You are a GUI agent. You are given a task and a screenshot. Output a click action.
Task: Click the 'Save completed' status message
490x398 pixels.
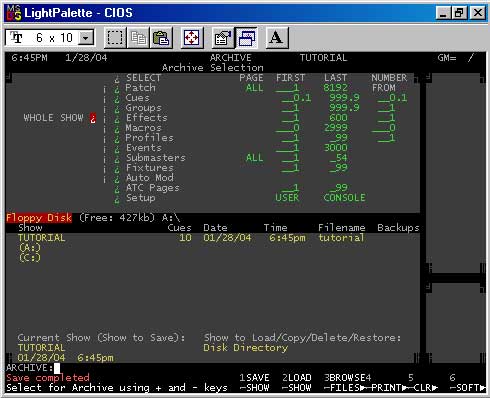click(x=48, y=378)
